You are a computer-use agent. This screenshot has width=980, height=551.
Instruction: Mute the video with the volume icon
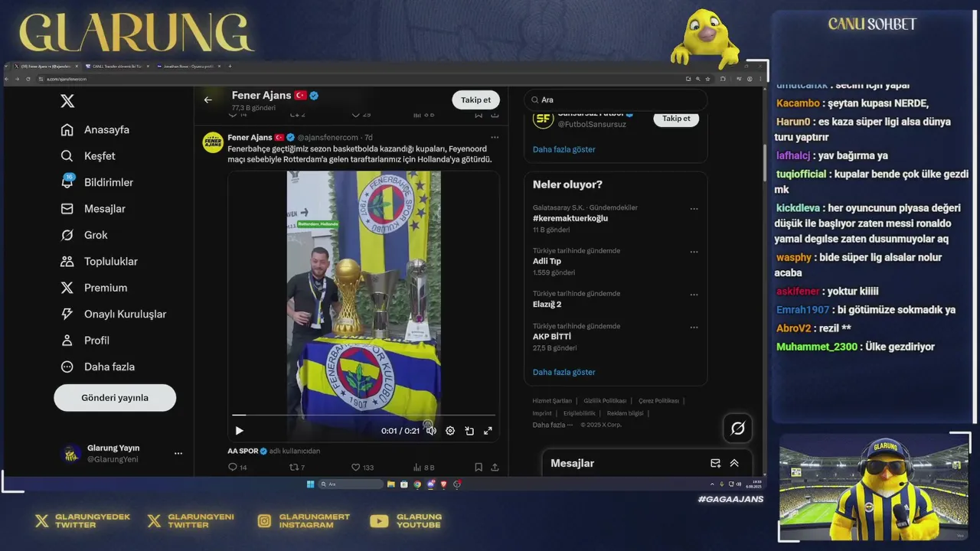click(431, 431)
